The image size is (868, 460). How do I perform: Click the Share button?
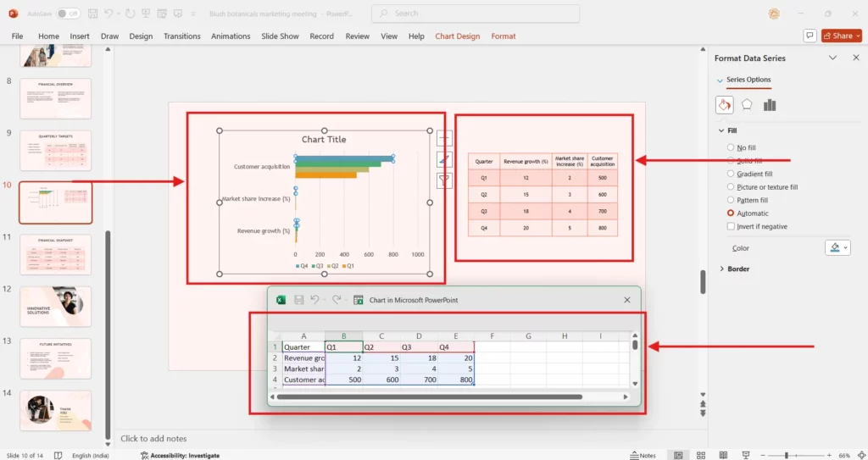click(x=838, y=36)
